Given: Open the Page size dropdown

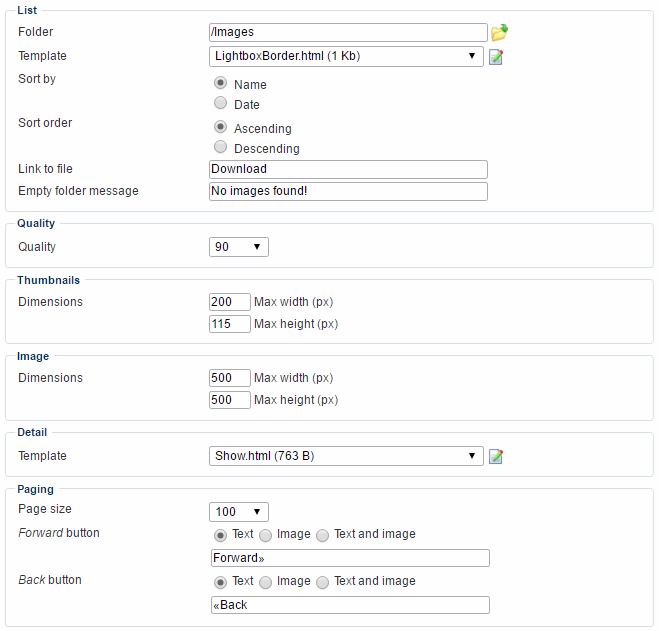Looking at the screenshot, I should 239,511.
